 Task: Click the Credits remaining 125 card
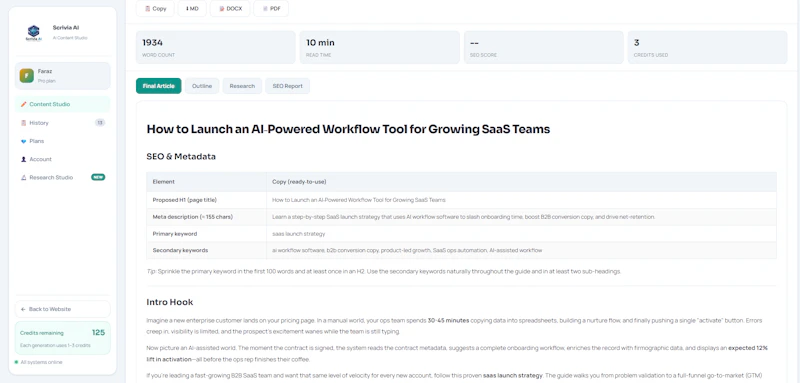[x=62, y=338]
